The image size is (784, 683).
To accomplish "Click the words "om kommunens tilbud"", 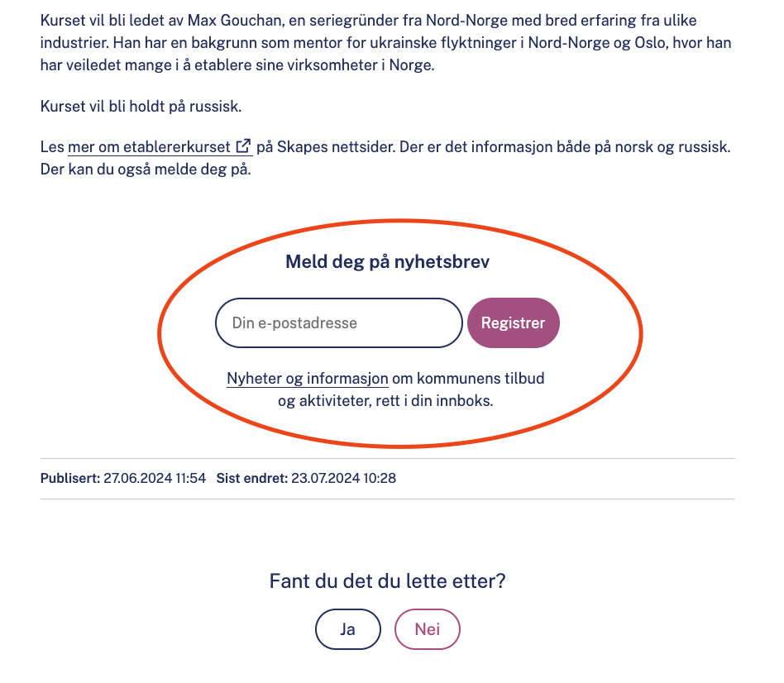I will click(x=468, y=379).
